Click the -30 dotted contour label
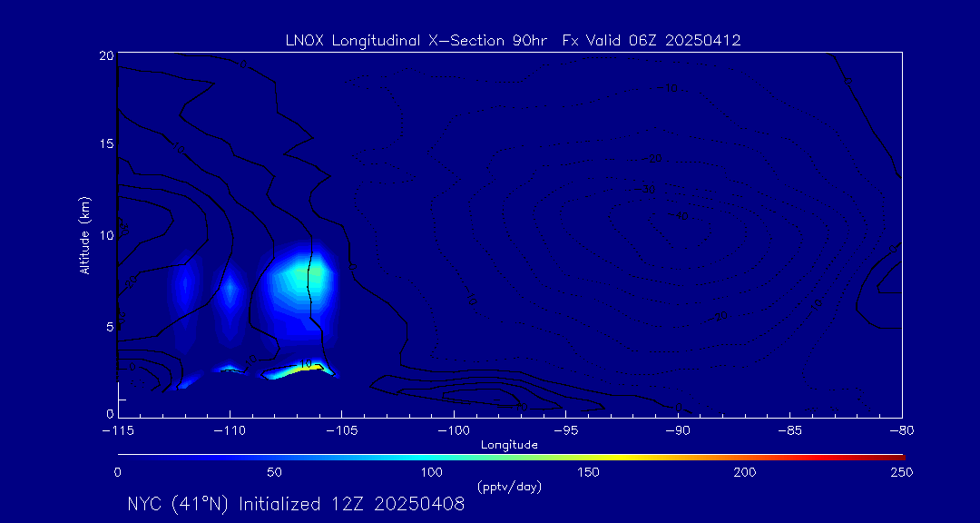This screenshot has width=980, height=523. (644, 189)
